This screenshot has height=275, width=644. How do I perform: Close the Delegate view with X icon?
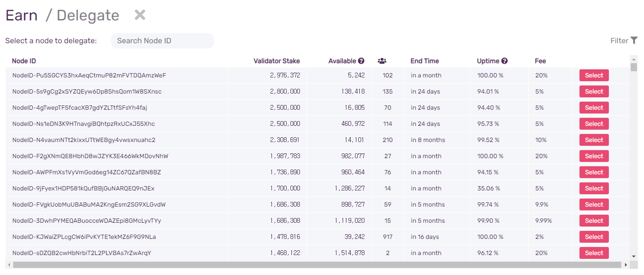coord(140,15)
